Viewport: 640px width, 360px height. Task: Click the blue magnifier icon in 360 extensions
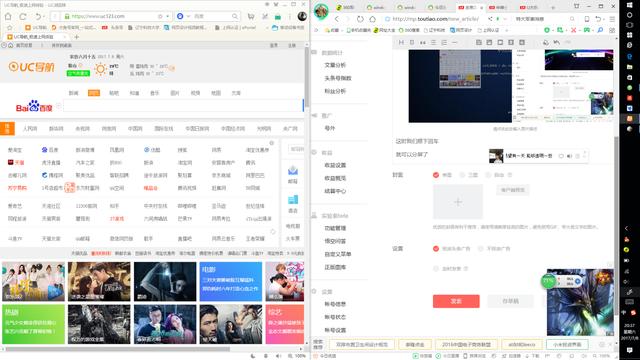(600, 30)
